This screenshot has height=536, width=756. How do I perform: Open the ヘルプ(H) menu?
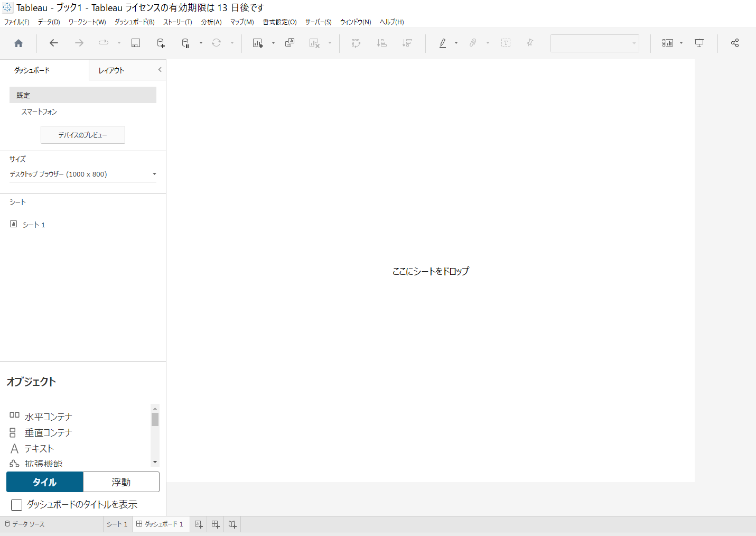(x=392, y=22)
